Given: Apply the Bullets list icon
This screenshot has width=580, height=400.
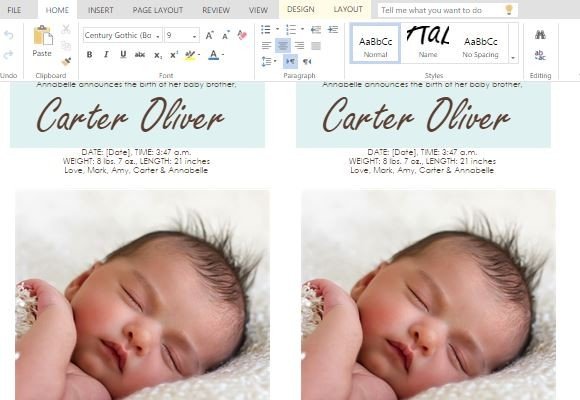Looking at the screenshot, I should coord(266,30).
